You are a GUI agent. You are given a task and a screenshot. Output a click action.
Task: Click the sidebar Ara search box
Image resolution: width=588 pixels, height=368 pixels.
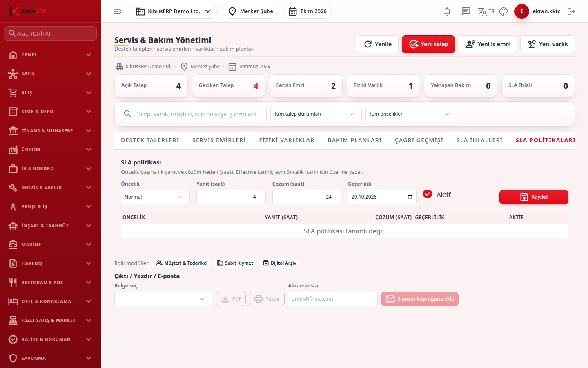click(x=51, y=34)
